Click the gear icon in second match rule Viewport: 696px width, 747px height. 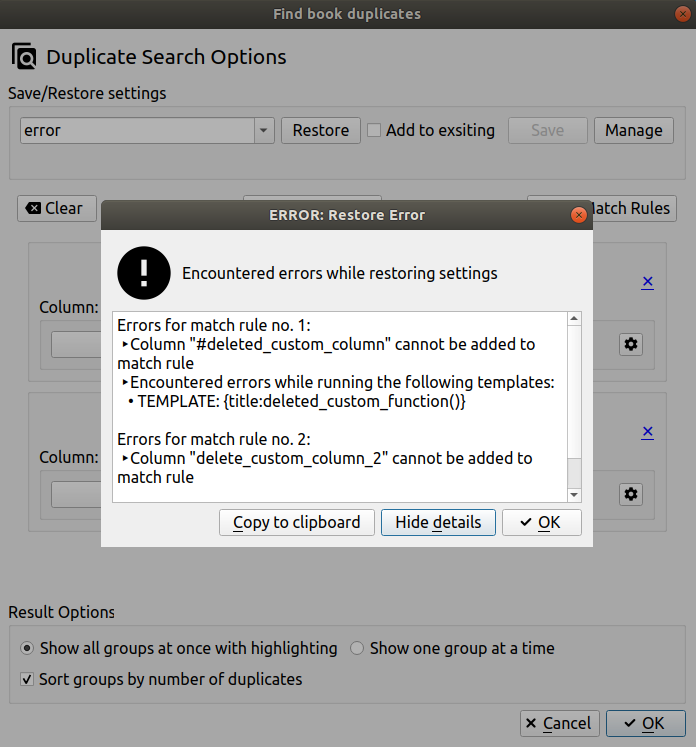coord(631,494)
